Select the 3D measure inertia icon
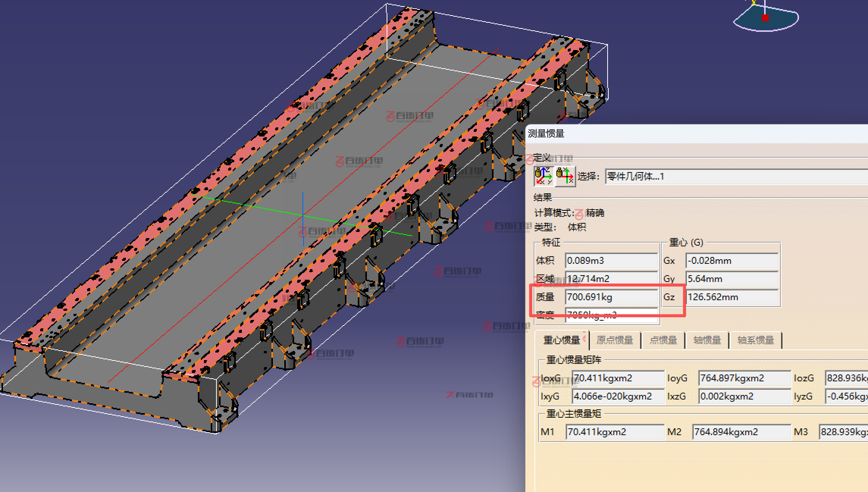The image size is (868, 492). (544, 176)
